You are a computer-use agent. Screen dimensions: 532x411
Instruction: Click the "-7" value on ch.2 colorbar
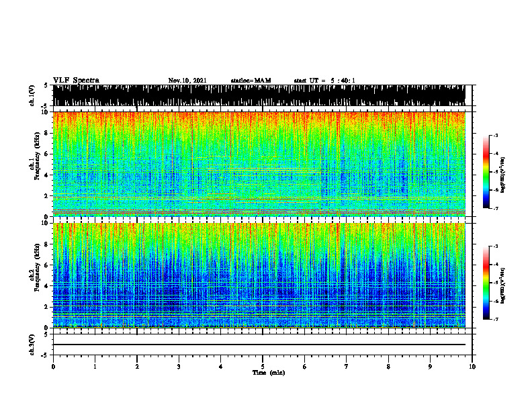[495, 319]
